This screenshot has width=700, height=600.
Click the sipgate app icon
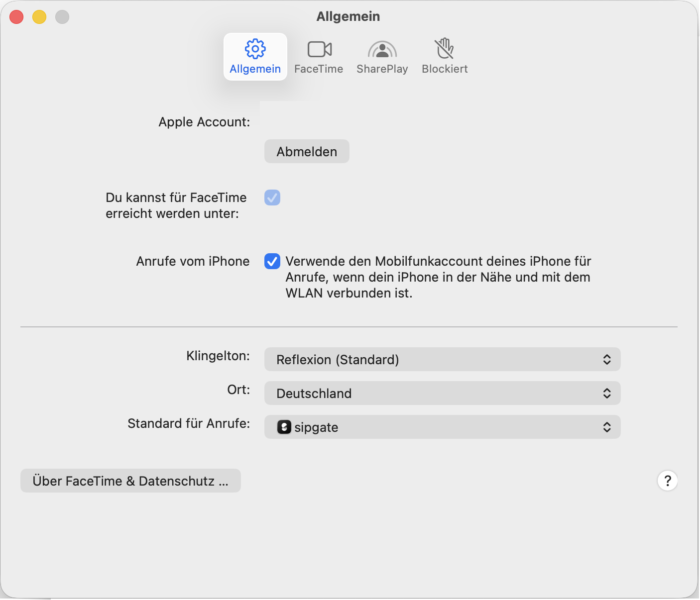tap(284, 427)
